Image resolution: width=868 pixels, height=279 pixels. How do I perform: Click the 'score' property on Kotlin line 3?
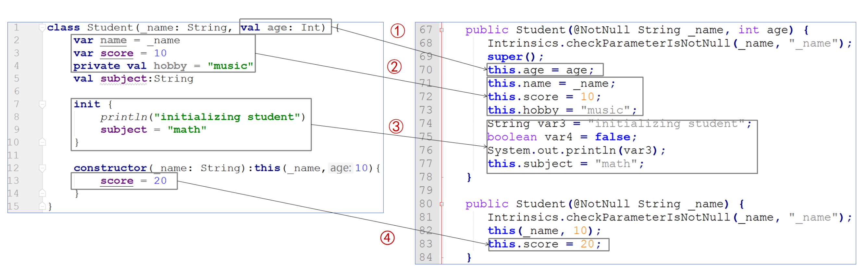(x=117, y=53)
